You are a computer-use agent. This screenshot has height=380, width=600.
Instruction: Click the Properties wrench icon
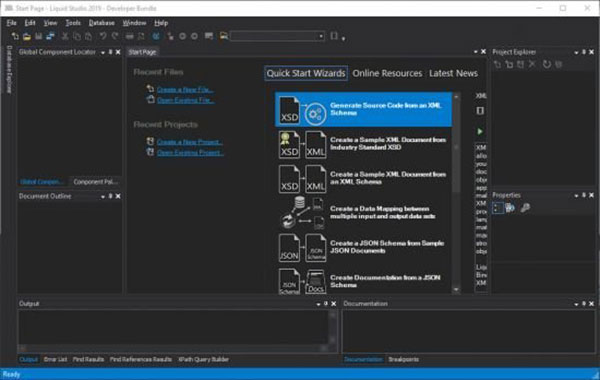pos(525,208)
